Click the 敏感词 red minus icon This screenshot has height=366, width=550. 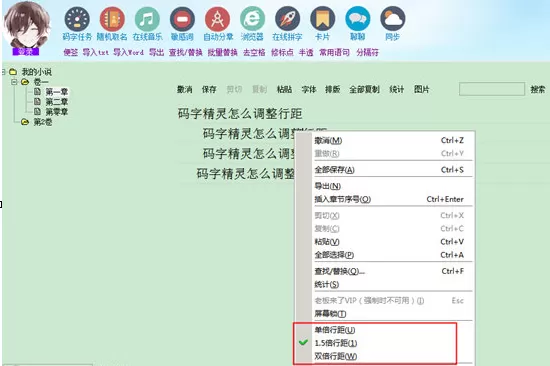(182, 19)
